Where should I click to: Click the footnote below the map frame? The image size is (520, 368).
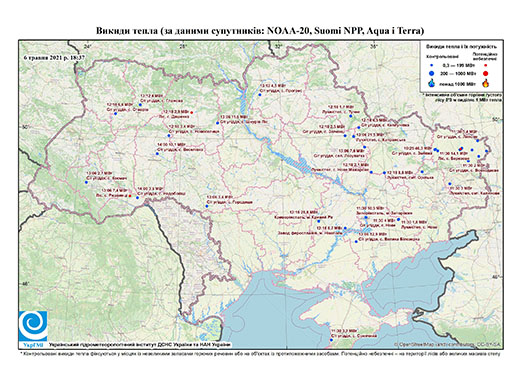(x=261, y=353)
